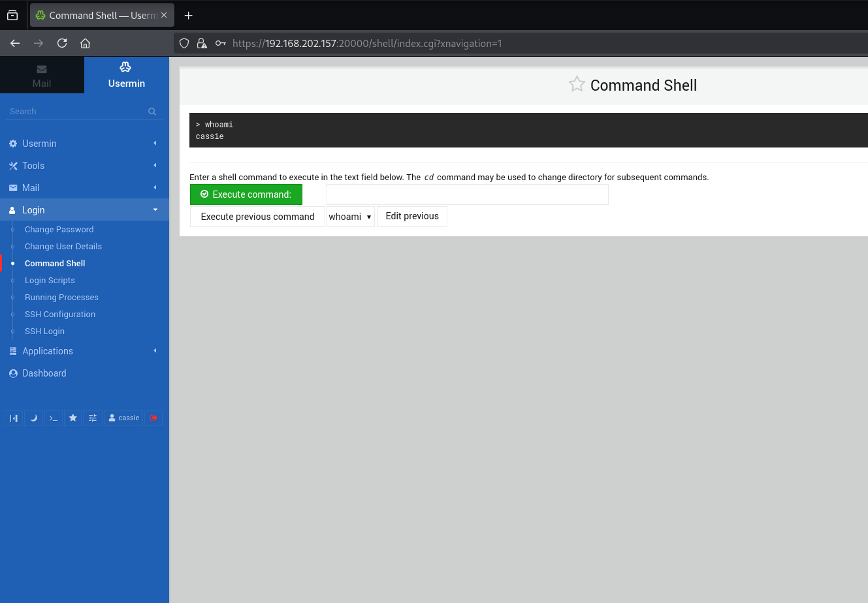Open SSH Login page
The height and width of the screenshot is (603, 868).
44,332
